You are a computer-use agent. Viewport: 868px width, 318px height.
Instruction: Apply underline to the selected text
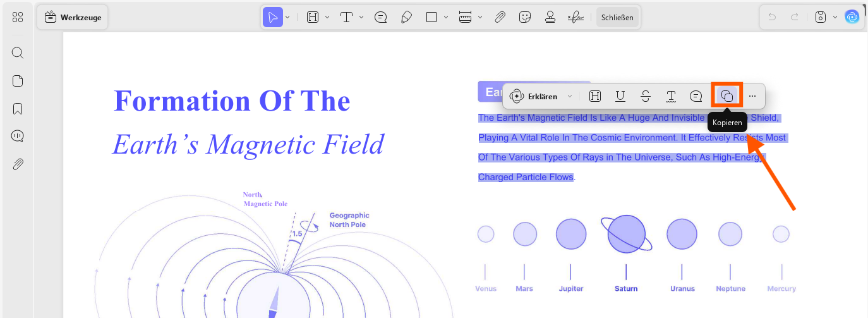[620, 96]
